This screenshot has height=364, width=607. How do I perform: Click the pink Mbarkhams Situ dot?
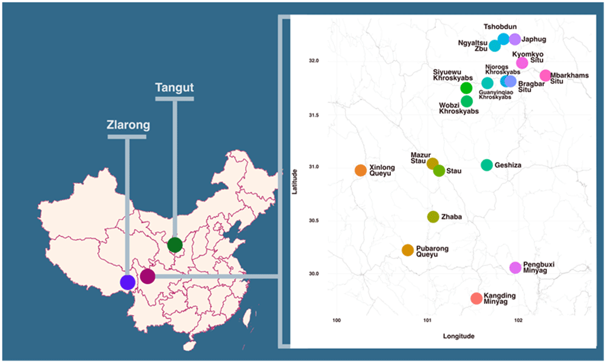(x=546, y=75)
